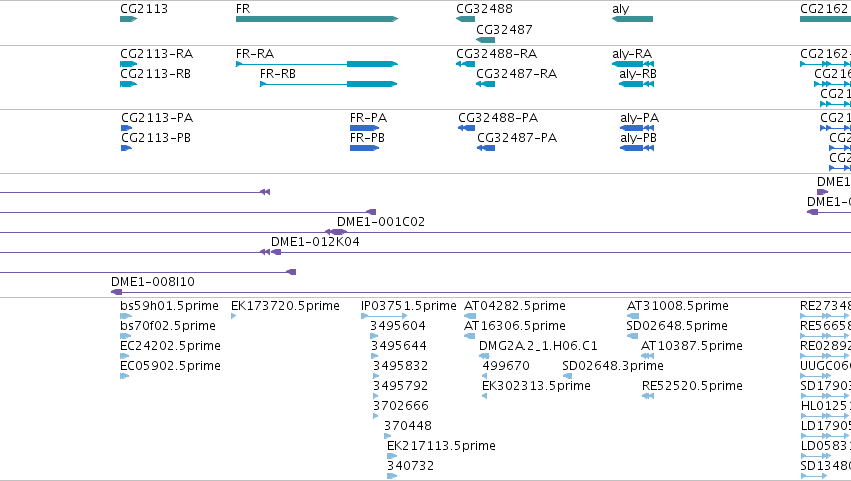Click the CG2113-RA transcript label
Viewport: 851px width, 481px height.
[156, 54]
